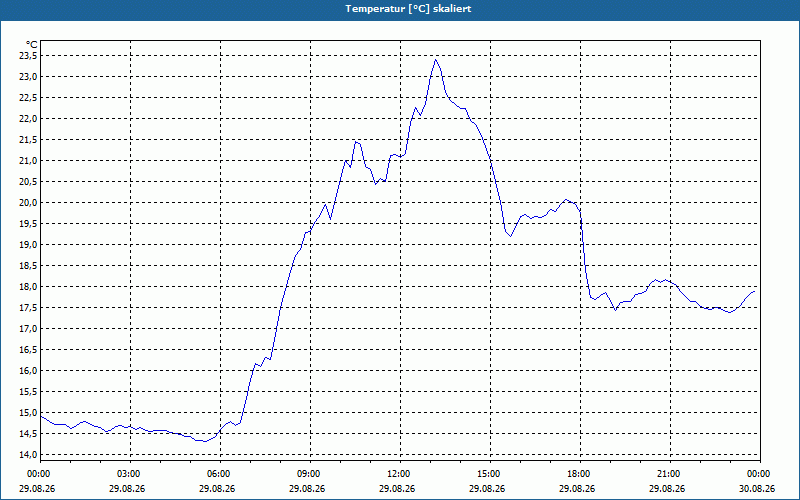Click the 23,0 y-axis label
Screen dimensions: 800x500
(x=28, y=77)
